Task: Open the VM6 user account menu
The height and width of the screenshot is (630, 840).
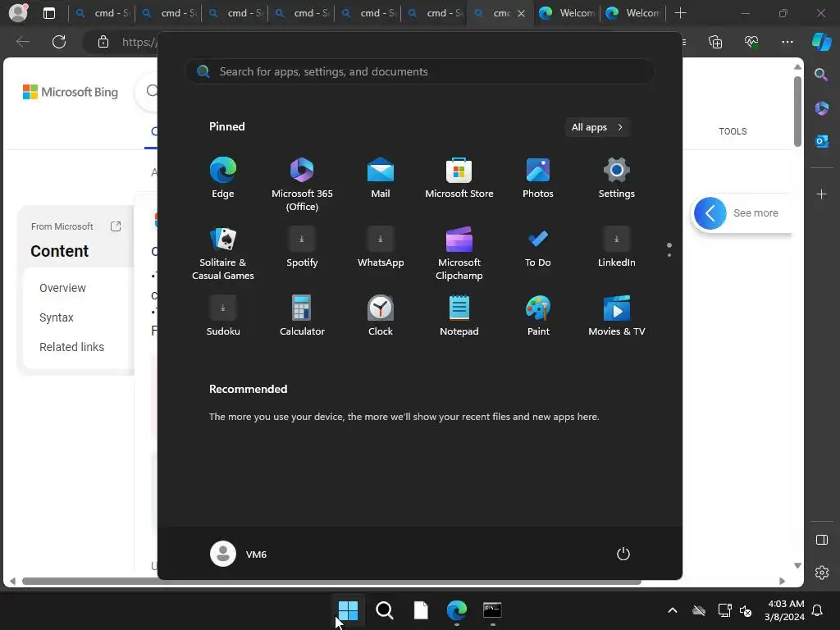Action: (x=239, y=554)
